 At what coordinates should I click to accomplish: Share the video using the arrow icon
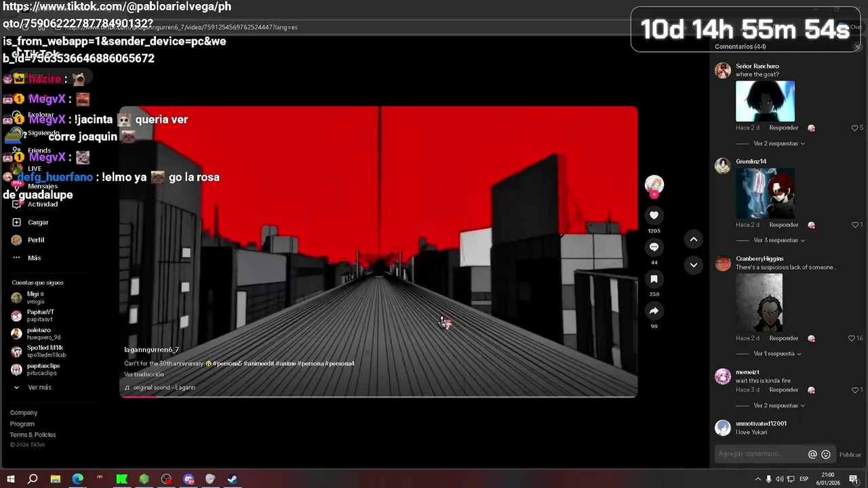(x=654, y=311)
